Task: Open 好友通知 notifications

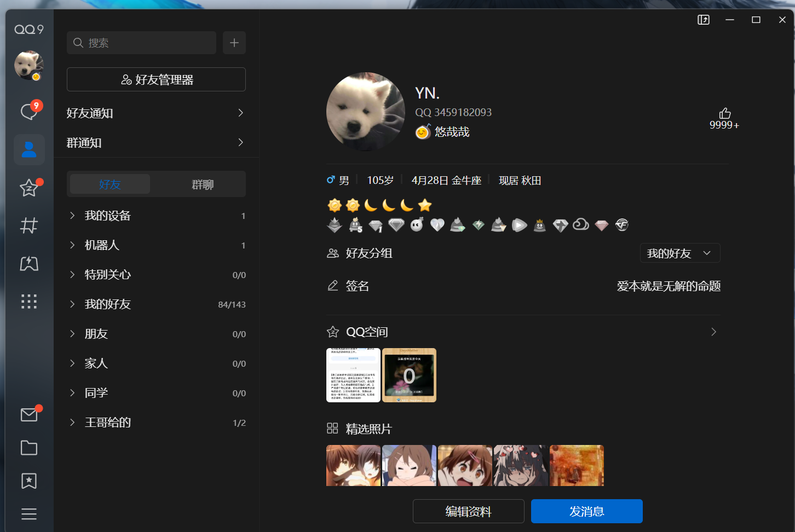Action: click(157, 113)
